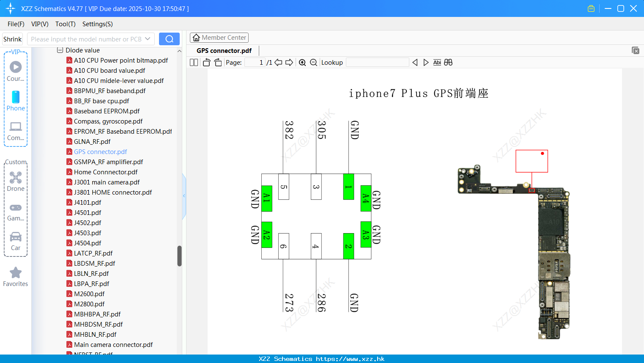Open the Settings(S) menu
Screen dimensions: 644x363
coord(98,24)
